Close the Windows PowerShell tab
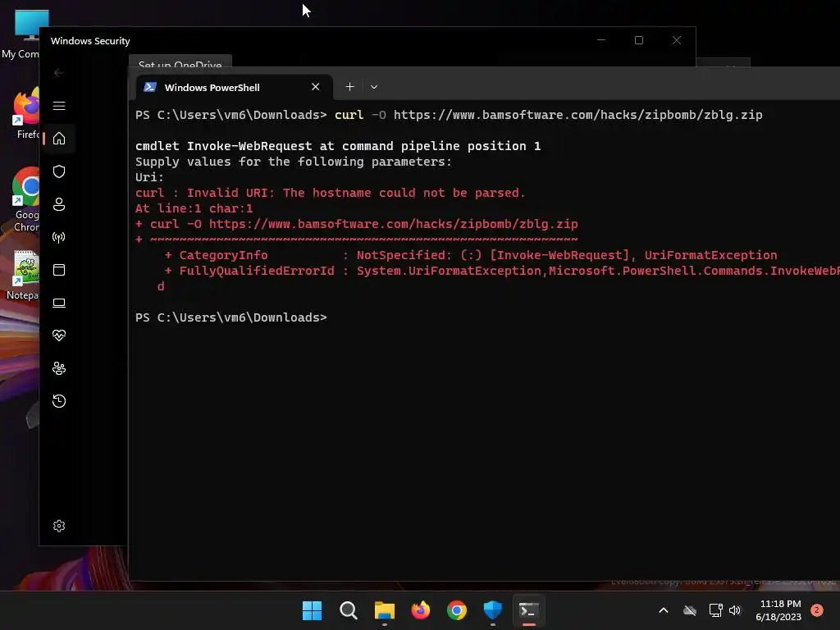Viewport: 840px width, 630px height. coord(316,87)
